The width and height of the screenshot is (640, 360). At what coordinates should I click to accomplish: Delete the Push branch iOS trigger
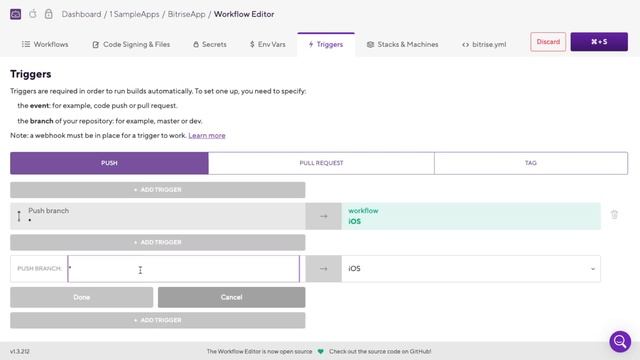click(x=614, y=215)
